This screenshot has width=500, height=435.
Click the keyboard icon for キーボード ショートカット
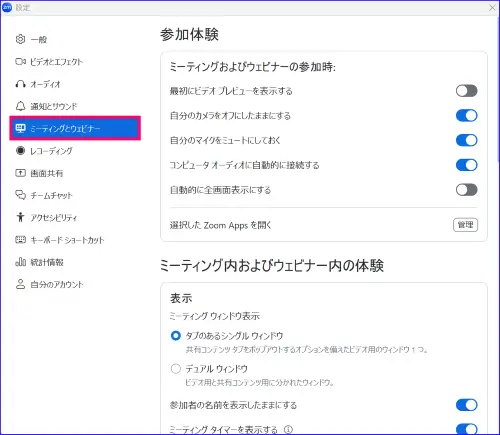(x=20, y=240)
